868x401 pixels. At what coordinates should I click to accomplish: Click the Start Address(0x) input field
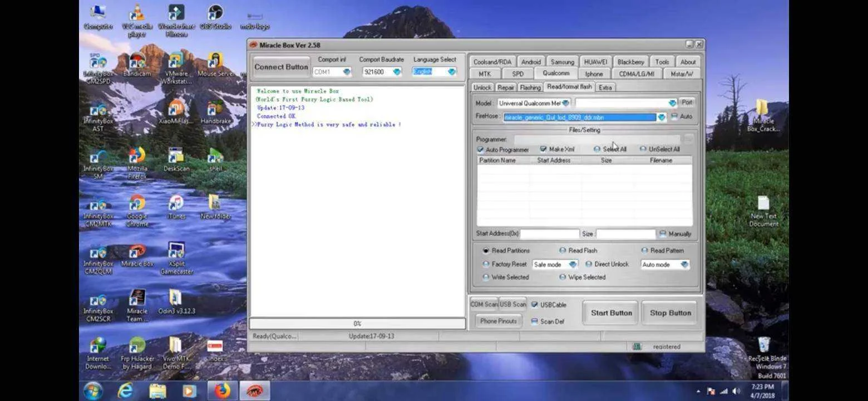coord(550,234)
